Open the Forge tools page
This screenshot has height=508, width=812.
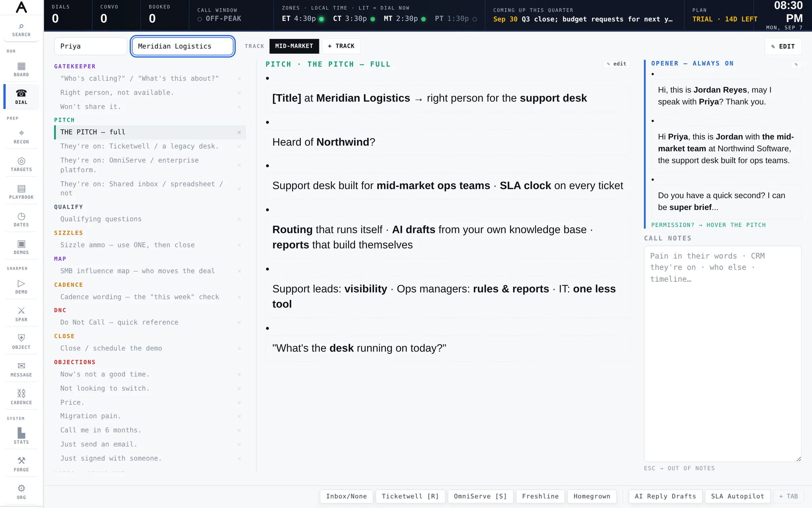21,465
